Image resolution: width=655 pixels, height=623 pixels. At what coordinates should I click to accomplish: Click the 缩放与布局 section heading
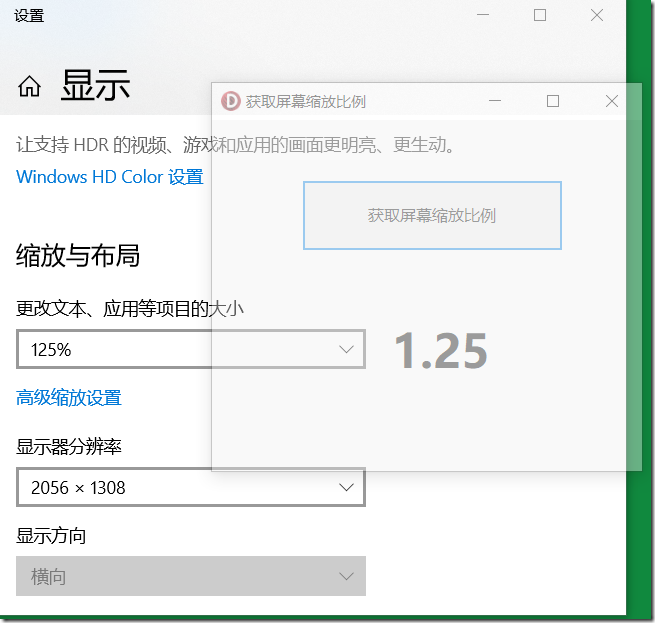(78, 255)
